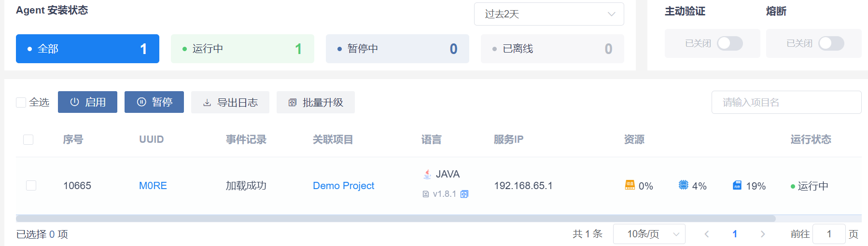Go to the next page arrow
Image resolution: width=868 pixels, height=246 pixels.
763,234
